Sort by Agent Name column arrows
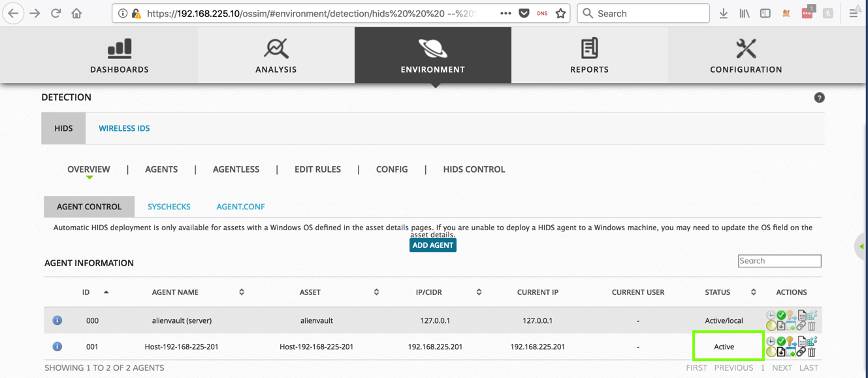The height and width of the screenshot is (378, 868). click(242, 292)
